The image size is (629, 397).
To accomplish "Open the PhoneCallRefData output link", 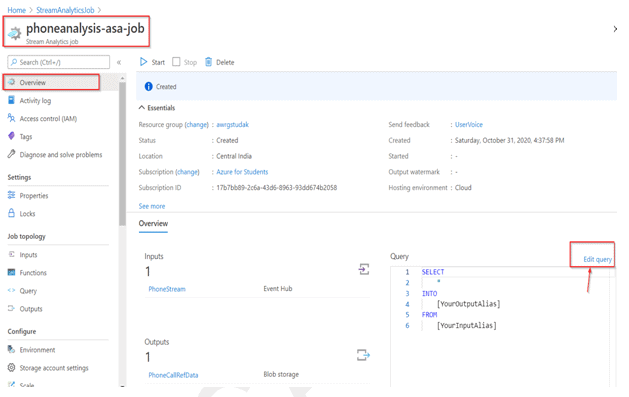I will pos(173,375).
